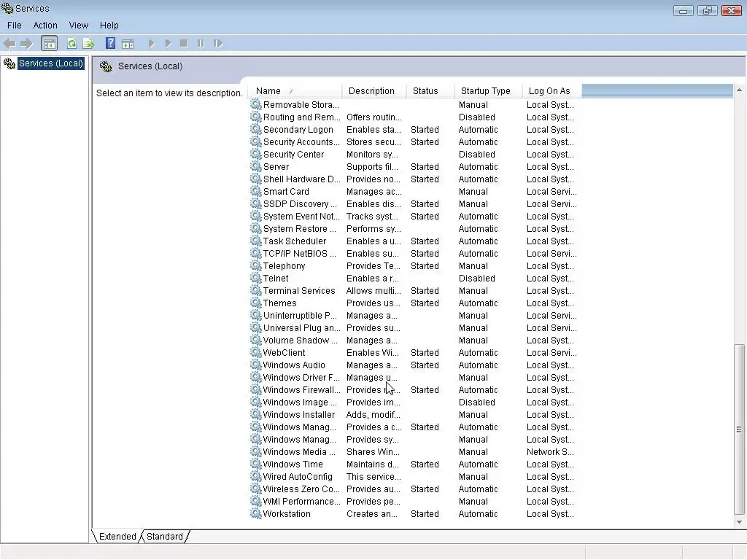The height and width of the screenshot is (560, 747).
Task: Switch to the Standard tab
Action: click(x=164, y=536)
